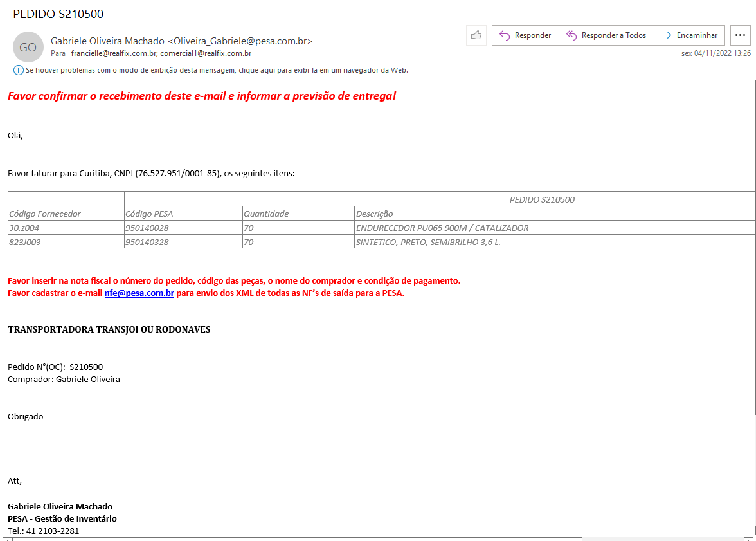756x541 pixels.
Task: Click supplier code cell 823J003
Action: pos(66,242)
